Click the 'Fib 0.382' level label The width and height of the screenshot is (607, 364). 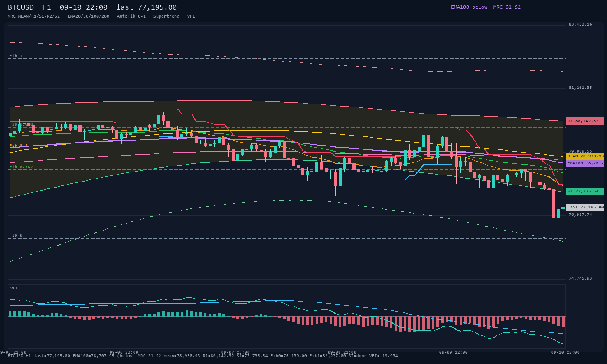pyautogui.click(x=21, y=167)
